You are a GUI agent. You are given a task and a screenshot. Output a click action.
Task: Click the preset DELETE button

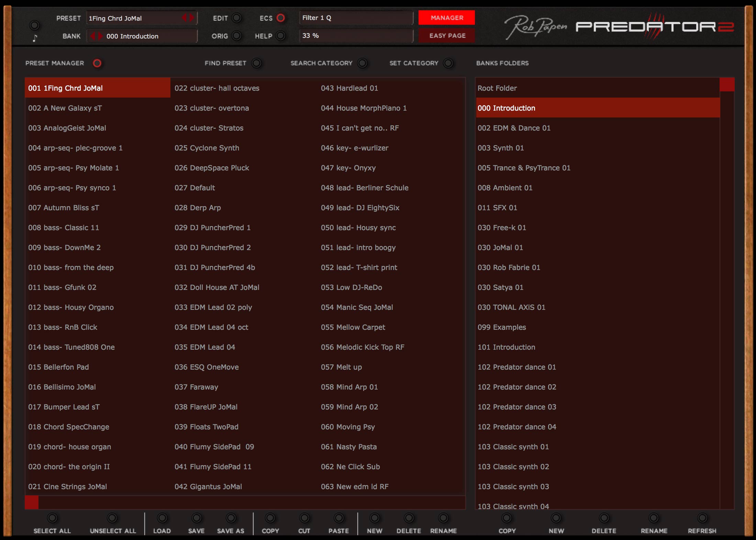pyautogui.click(x=409, y=518)
